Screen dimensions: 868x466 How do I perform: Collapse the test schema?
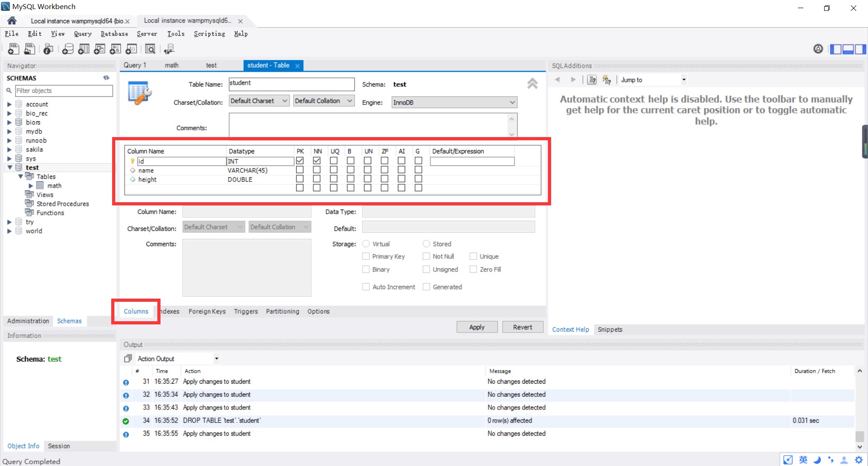(9, 167)
